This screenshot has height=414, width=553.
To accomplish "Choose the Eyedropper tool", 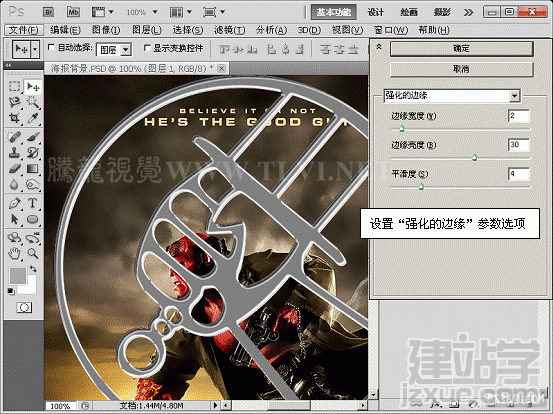I will (32, 118).
